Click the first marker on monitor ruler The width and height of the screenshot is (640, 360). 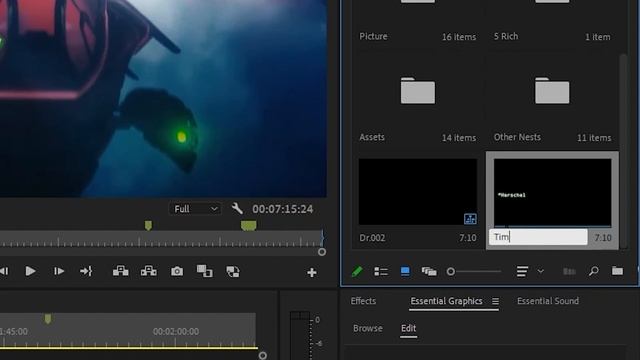(148, 225)
